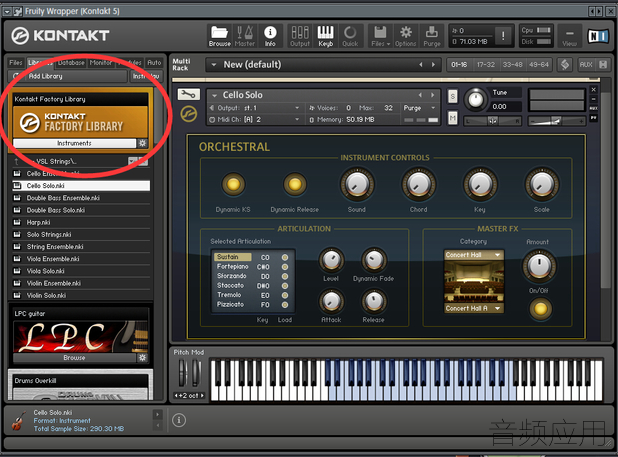Show the Output mixer section
The image size is (618, 457).
[300, 36]
